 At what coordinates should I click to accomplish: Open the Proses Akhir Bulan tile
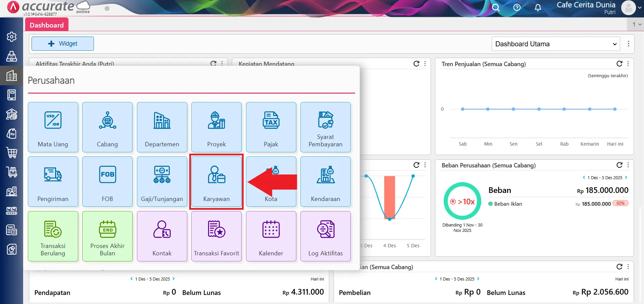click(x=107, y=236)
